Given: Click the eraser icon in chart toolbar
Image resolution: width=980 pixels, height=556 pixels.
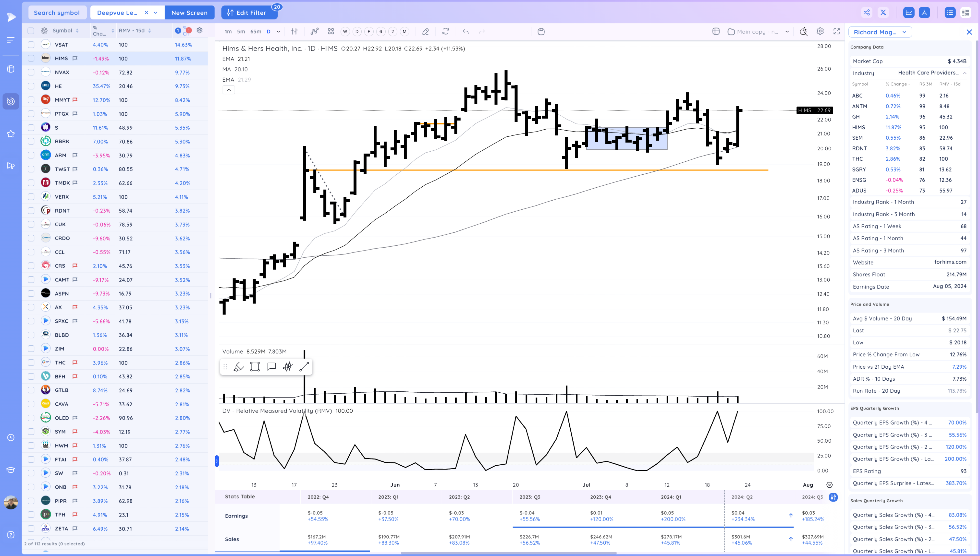Looking at the screenshot, I should click(x=425, y=32).
